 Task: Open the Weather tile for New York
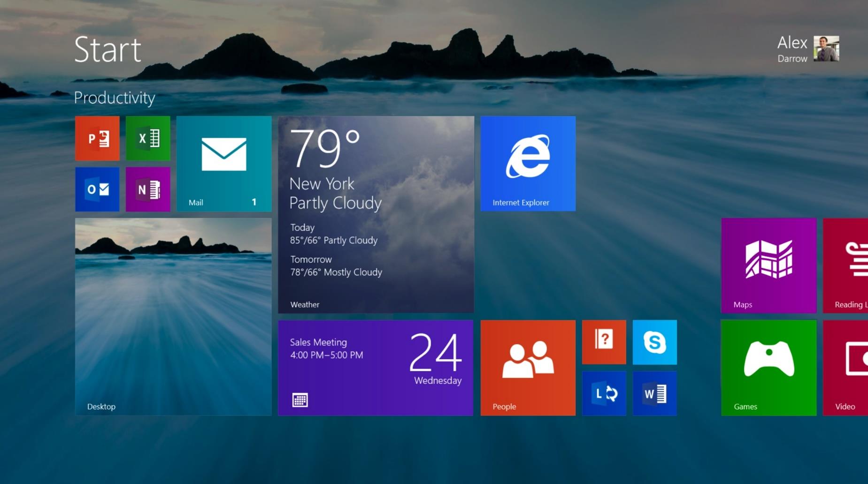click(376, 215)
